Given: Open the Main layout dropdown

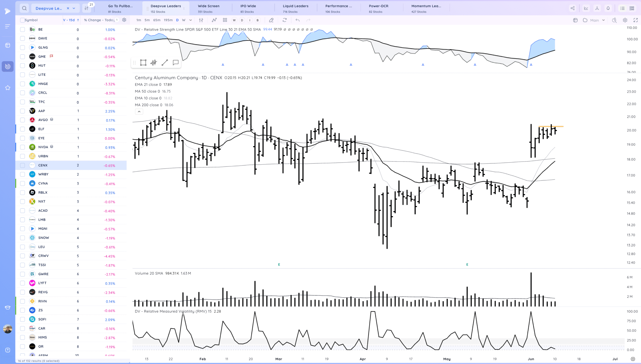Looking at the screenshot, I should 597,20.
